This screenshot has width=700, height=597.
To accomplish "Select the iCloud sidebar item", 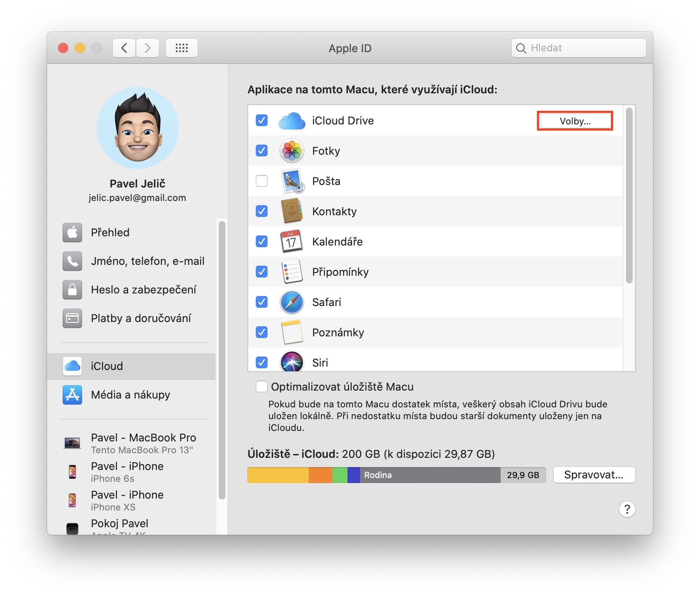I will click(131, 366).
